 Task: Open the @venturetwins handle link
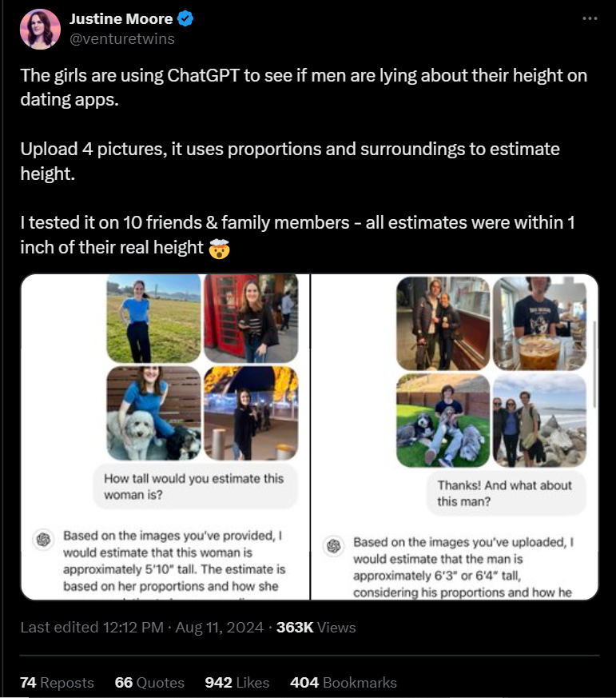point(122,38)
